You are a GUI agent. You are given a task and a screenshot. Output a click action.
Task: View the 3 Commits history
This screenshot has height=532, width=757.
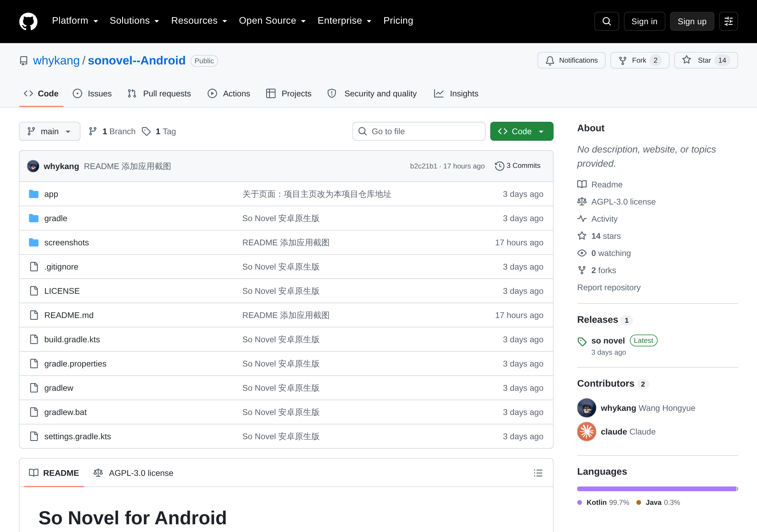click(x=518, y=166)
